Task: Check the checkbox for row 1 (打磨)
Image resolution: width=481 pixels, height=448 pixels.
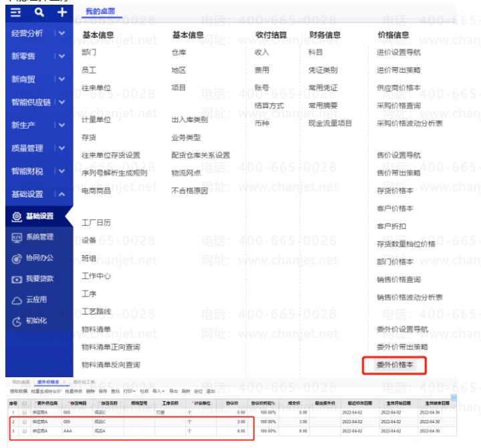Action: [x=25, y=413]
